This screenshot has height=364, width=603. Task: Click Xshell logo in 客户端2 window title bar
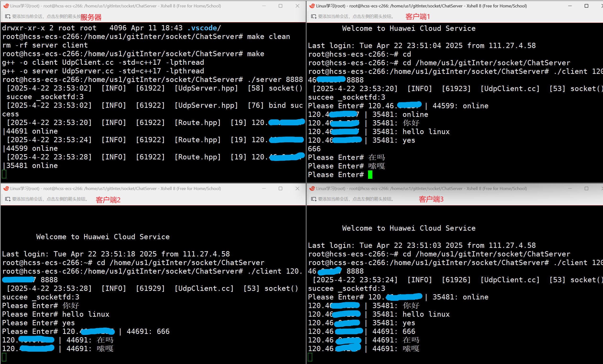pos(6,189)
